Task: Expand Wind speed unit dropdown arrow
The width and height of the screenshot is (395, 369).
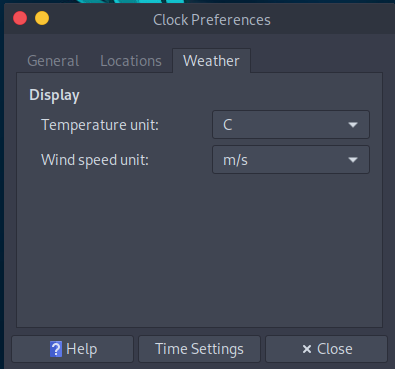Action: tap(353, 160)
